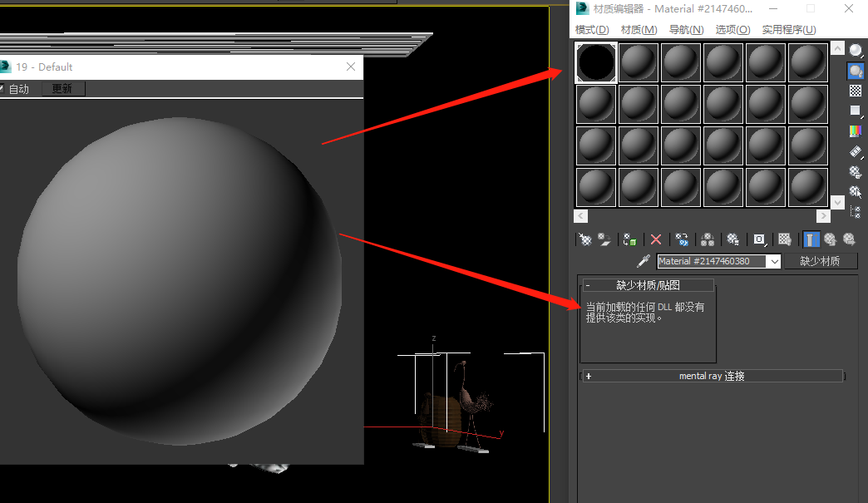This screenshot has height=503, width=868.
Task: Click sample slots scroll left arrow
Action: 580,216
